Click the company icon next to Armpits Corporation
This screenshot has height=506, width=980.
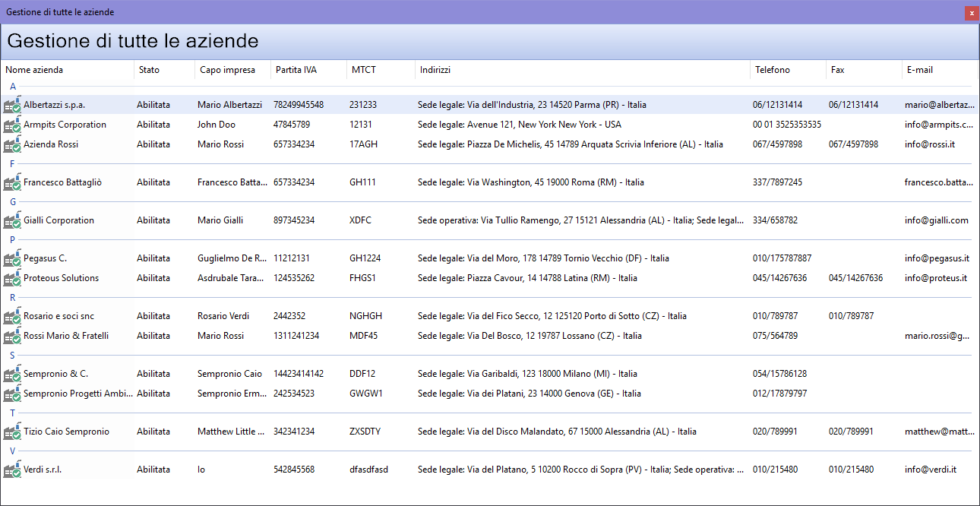[x=12, y=125]
